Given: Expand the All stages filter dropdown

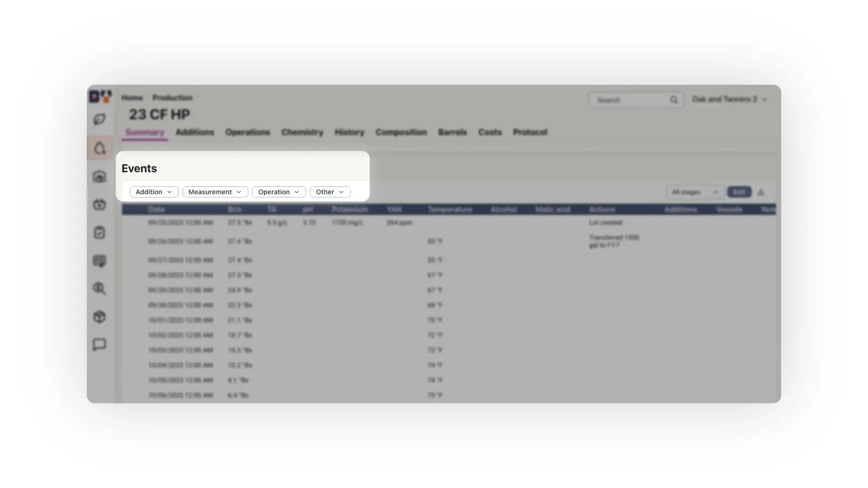Looking at the screenshot, I should [695, 192].
